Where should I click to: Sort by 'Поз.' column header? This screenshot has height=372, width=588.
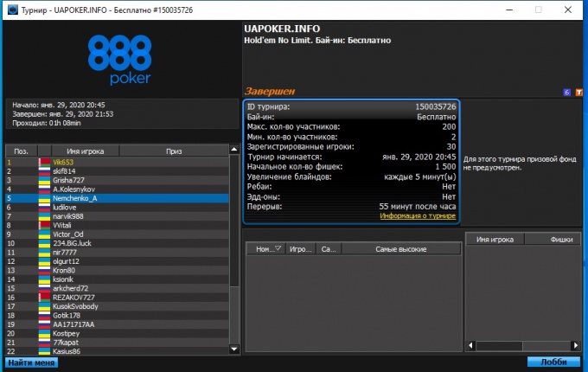[x=22, y=151]
